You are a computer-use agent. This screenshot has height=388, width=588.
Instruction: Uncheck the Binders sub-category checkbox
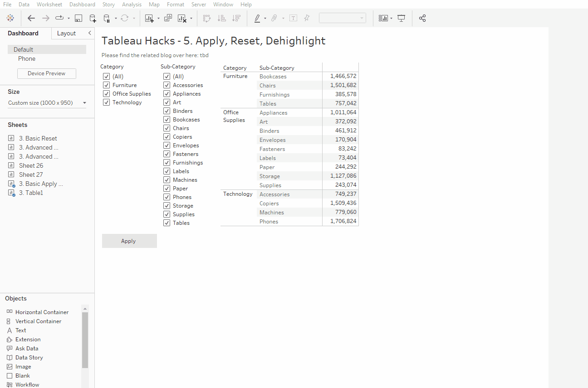167,111
